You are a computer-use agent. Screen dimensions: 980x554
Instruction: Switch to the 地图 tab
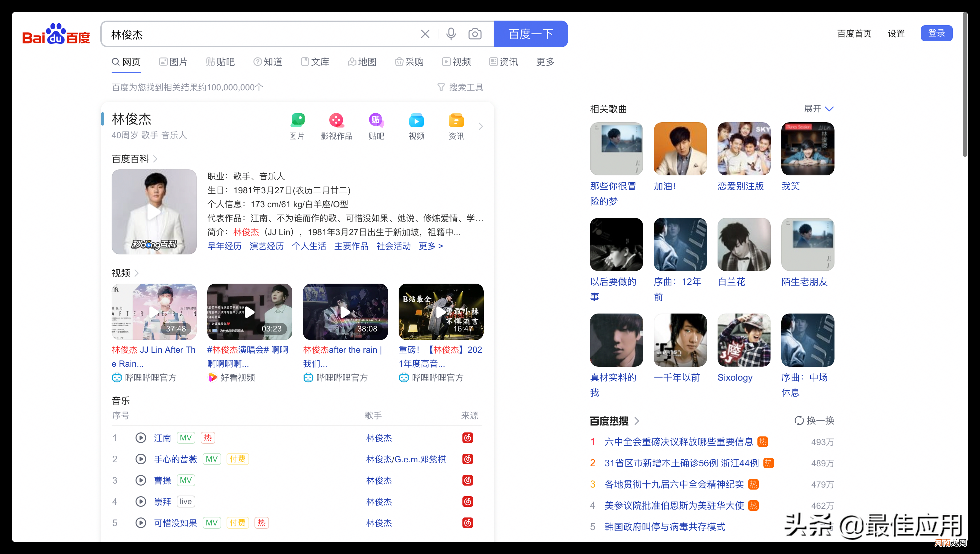click(362, 62)
